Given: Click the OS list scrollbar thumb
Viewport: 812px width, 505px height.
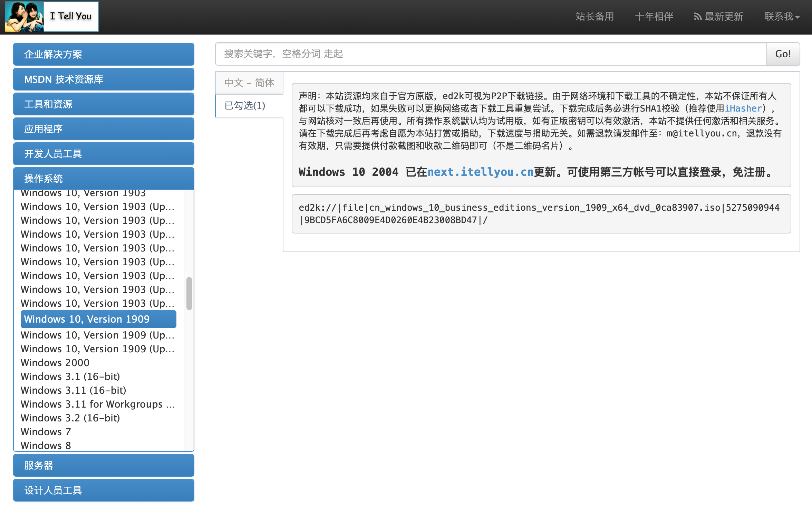Looking at the screenshot, I should pyautogui.click(x=189, y=294).
